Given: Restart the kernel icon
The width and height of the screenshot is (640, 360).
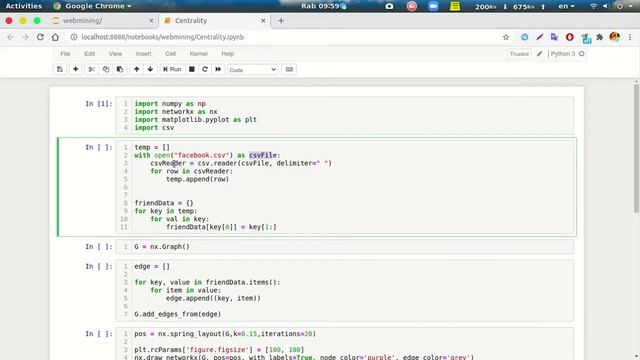Looking at the screenshot, I should 205,69.
